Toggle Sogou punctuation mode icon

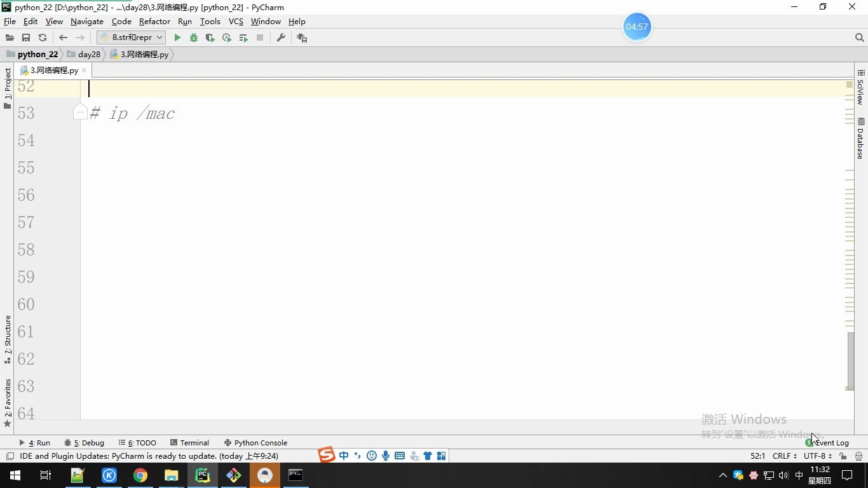pyautogui.click(x=357, y=456)
